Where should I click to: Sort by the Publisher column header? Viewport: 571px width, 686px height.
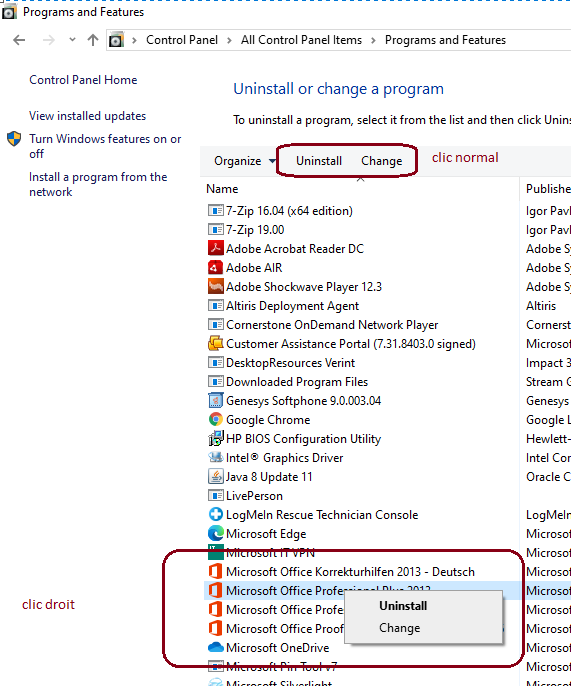click(x=547, y=189)
